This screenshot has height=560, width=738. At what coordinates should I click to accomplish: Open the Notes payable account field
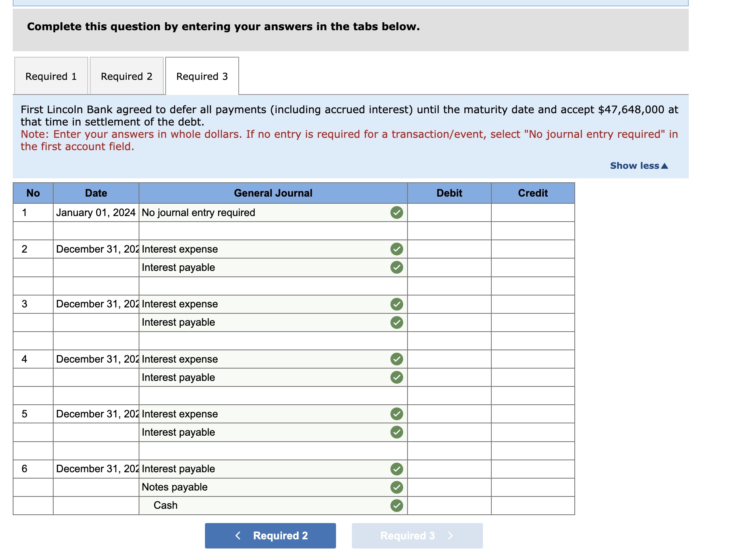[273, 487]
